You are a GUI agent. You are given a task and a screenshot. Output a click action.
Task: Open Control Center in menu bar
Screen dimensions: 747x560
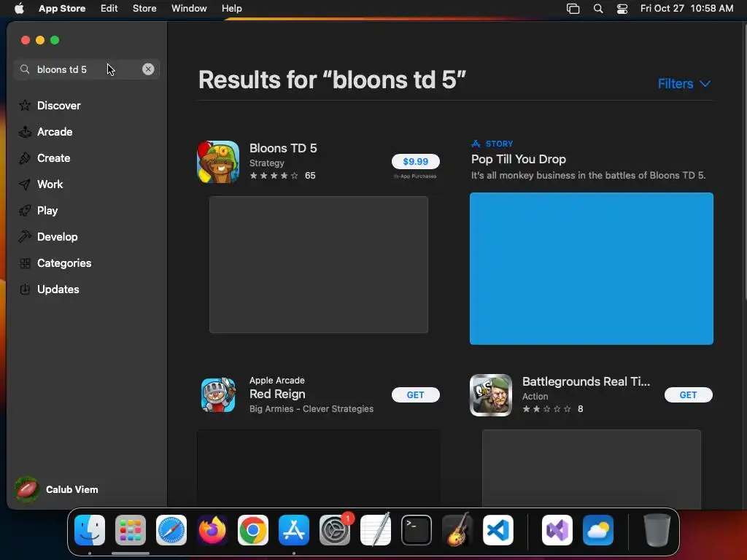622,9
